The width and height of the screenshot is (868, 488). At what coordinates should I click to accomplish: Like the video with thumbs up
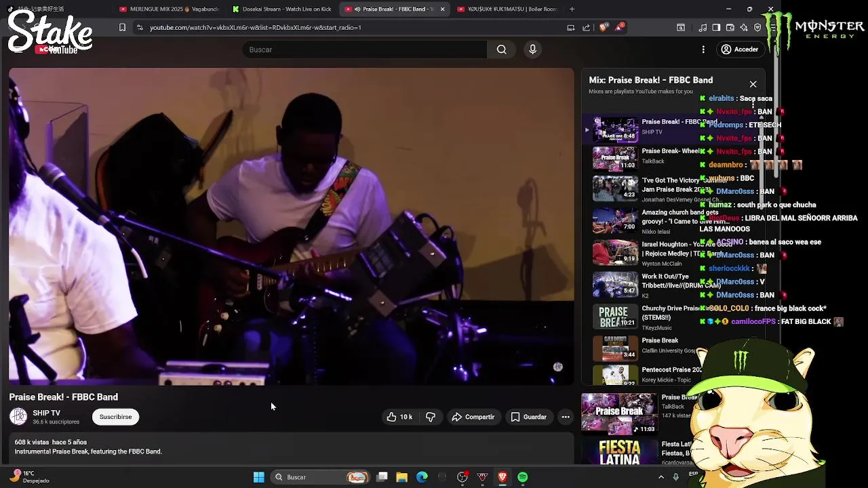[399, 417]
